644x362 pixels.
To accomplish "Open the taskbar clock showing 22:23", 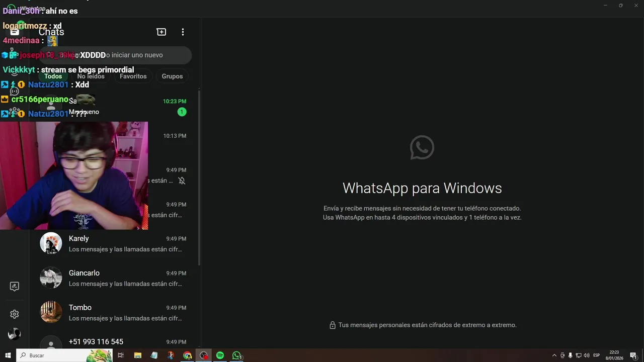I will tap(614, 355).
